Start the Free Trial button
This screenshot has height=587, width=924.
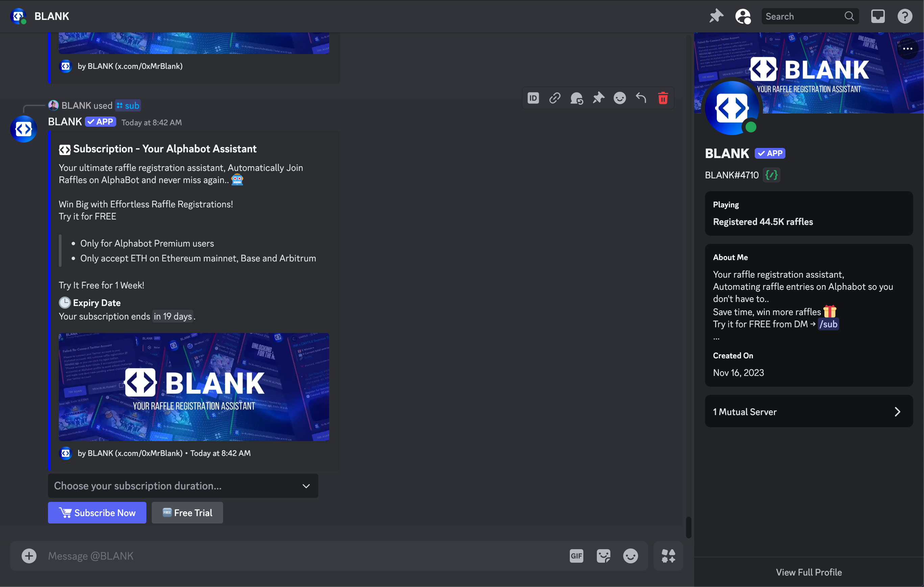[x=187, y=513]
